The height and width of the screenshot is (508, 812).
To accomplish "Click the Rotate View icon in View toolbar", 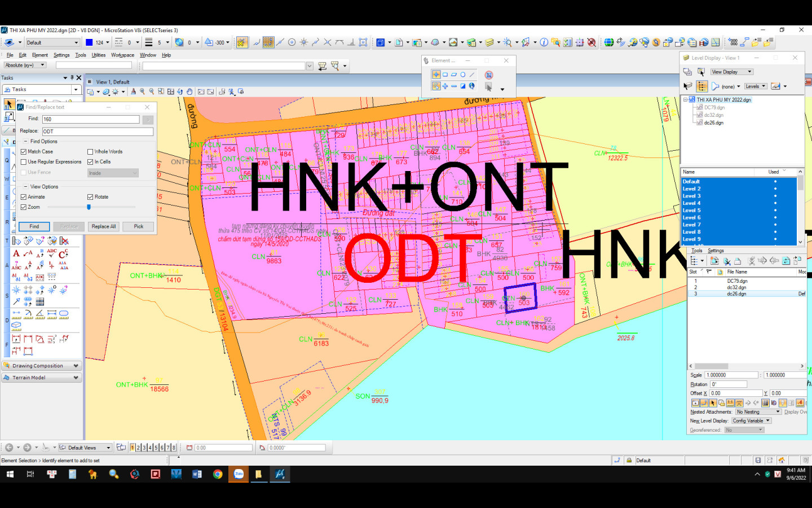I will (x=180, y=91).
